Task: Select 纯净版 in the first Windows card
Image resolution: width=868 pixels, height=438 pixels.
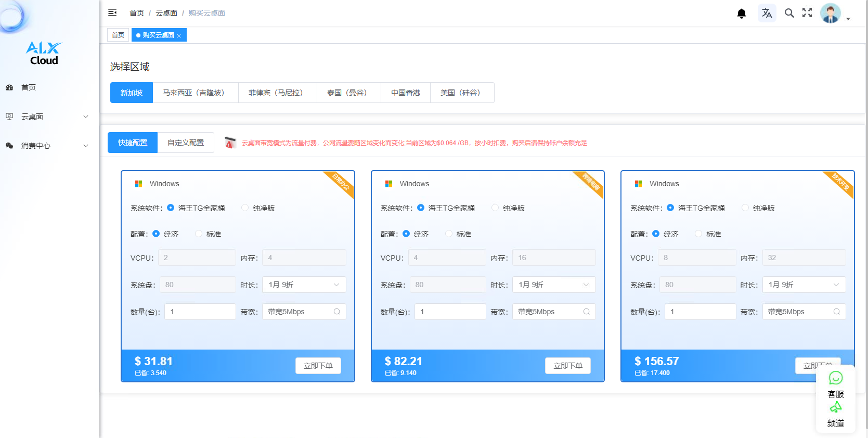Action: coord(245,208)
